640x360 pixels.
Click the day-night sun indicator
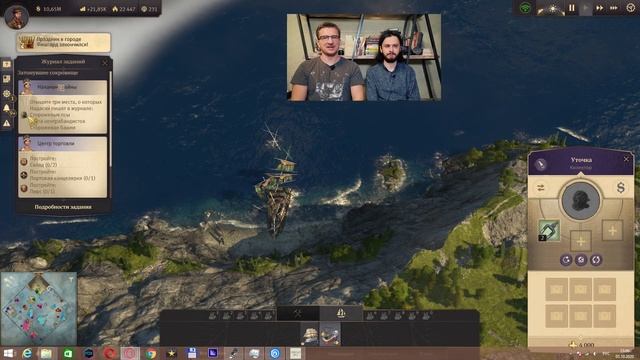551,9
